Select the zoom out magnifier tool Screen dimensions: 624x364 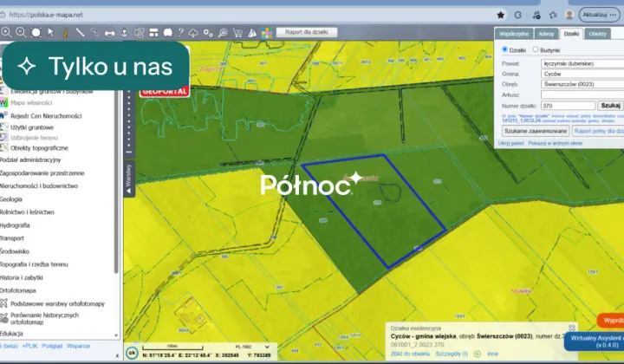[x=21, y=33]
